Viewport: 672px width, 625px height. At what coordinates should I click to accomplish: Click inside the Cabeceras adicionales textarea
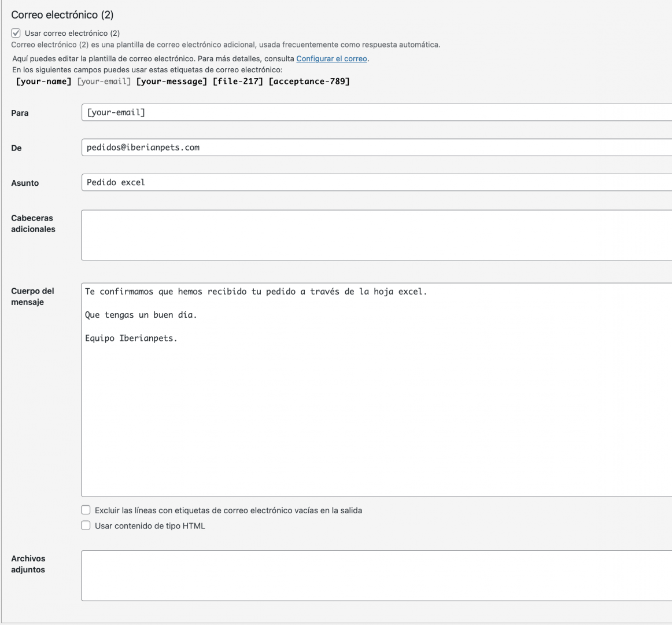coord(376,235)
